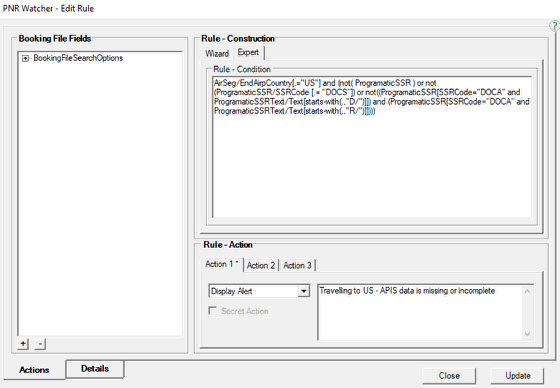
Task: Click the alert message text box
Action: [420, 312]
